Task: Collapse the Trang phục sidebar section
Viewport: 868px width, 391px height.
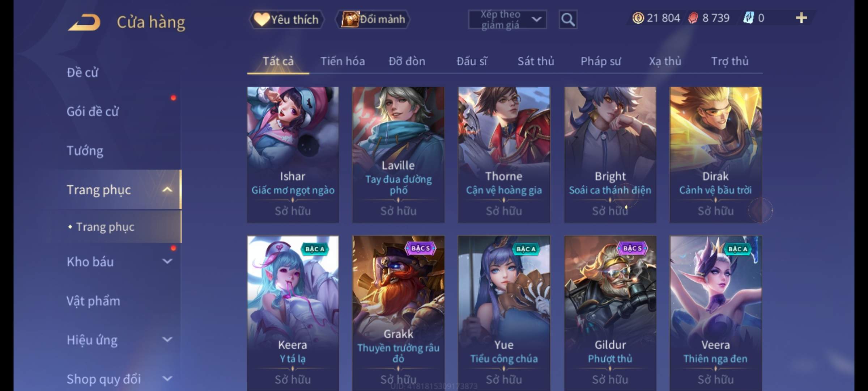Action: click(167, 189)
